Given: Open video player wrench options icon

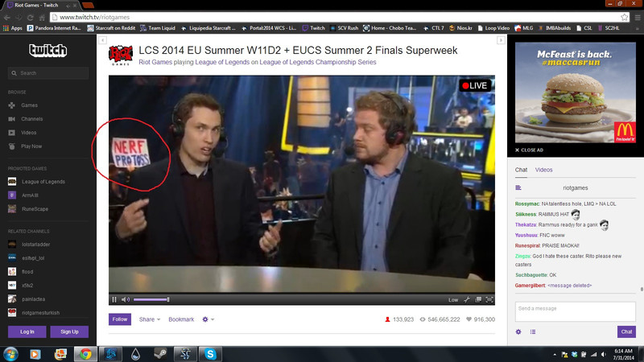Looking at the screenshot, I should click(467, 299).
